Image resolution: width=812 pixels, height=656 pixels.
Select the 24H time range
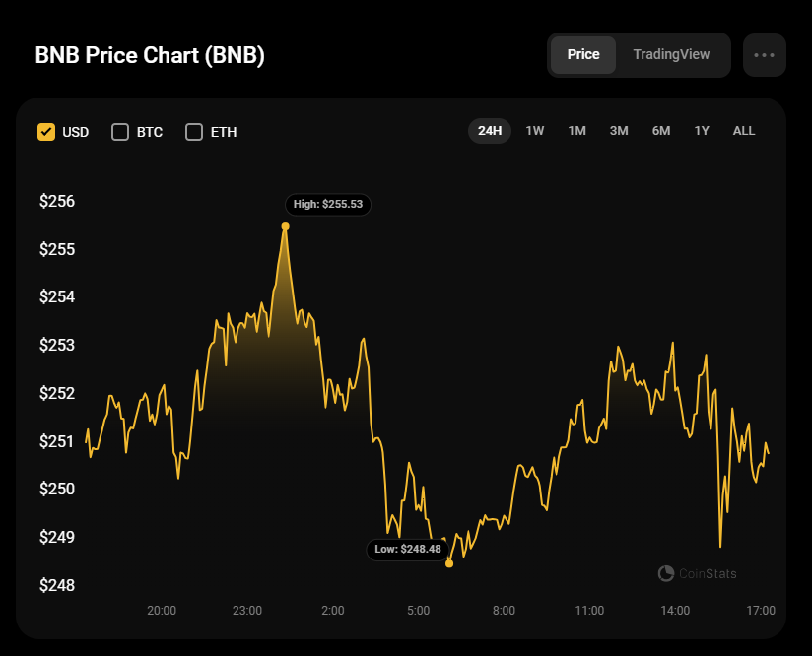pos(490,131)
